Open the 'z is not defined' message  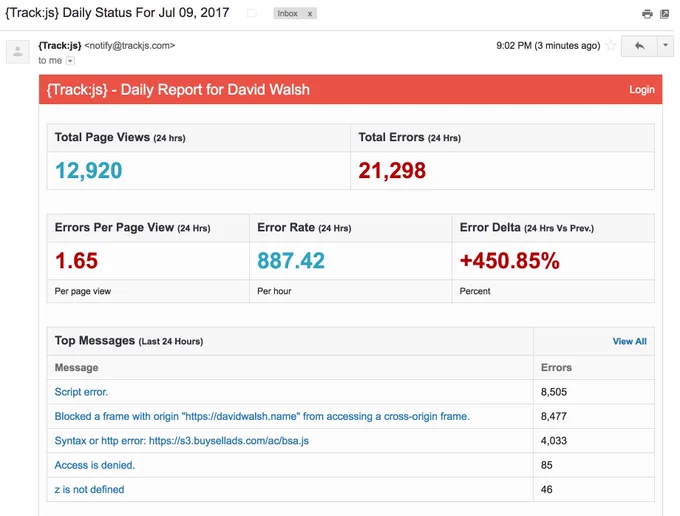coord(89,490)
